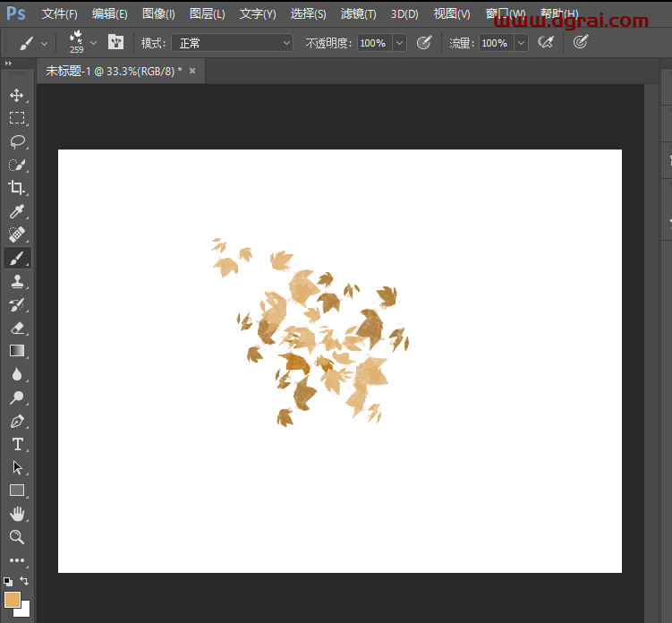Image resolution: width=672 pixels, height=623 pixels.
Task: Select the Spot Healing Brush tool
Action: tap(17, 235)
